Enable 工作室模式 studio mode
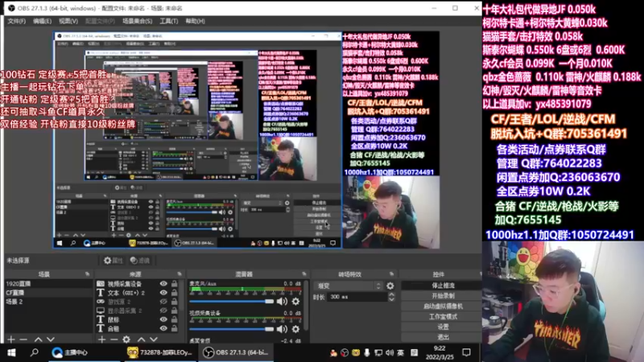Viewport: 644px width, 362px height. pyautogui.click(x=442, y=316)
